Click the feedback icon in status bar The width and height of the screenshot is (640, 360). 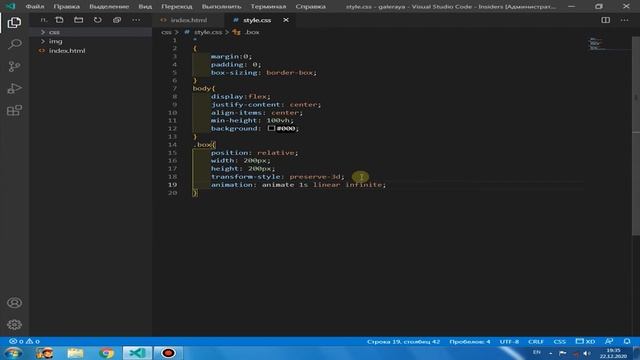click(609, 341)
